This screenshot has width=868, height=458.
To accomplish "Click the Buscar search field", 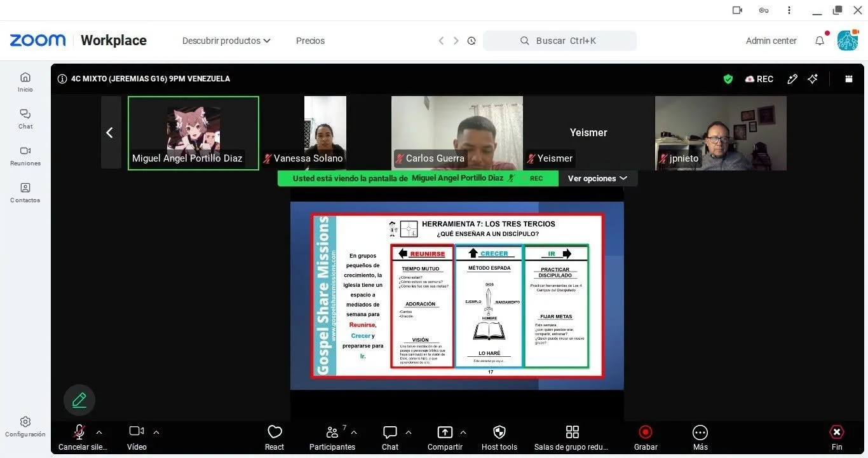I will click(x=560, y=41).
